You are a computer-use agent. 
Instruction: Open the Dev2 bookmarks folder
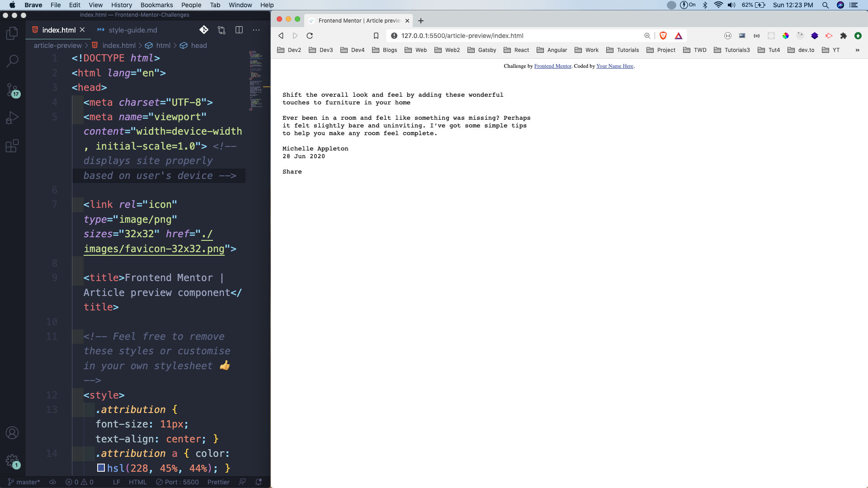point(289,50)
